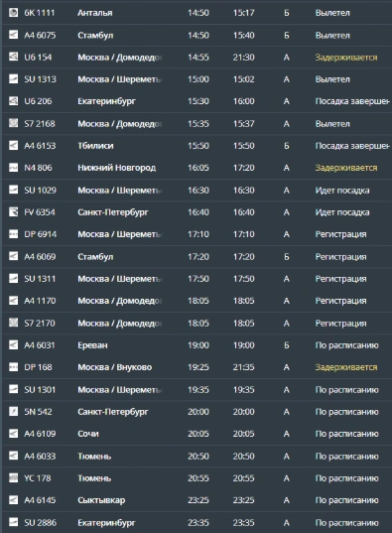392x533 pixels.
Task: Select flight number SU 1301
Action: pyautogui.click(x=40, y=389)
